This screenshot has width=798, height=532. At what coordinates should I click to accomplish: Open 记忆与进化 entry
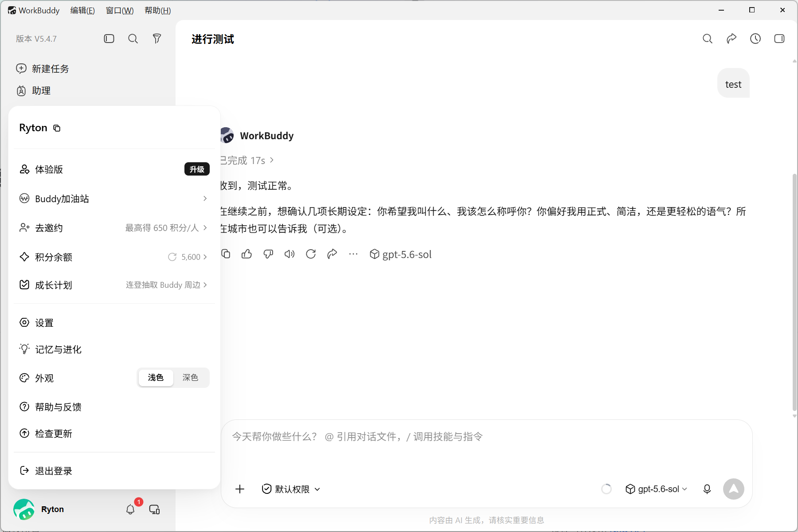114,349
